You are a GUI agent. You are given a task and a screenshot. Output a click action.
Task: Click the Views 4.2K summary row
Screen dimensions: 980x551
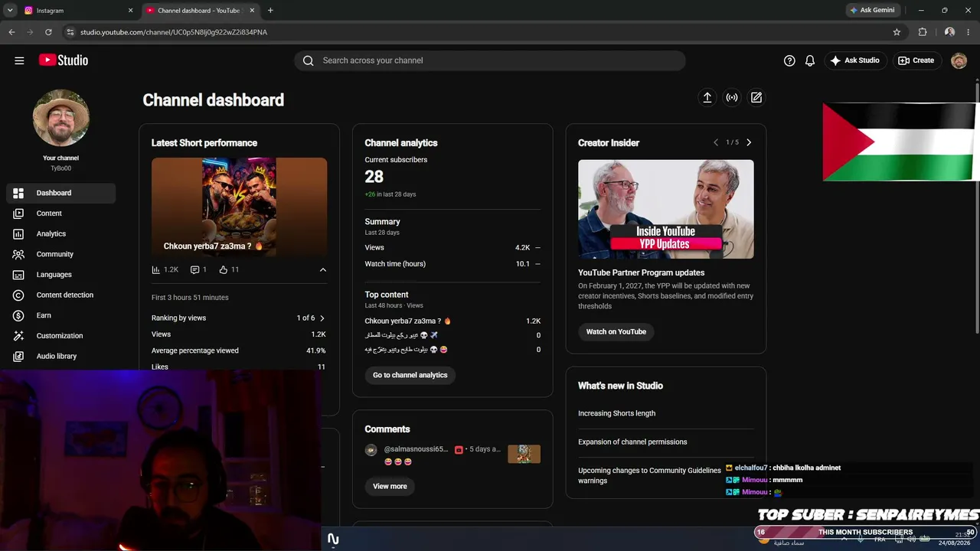click(452, 248)
